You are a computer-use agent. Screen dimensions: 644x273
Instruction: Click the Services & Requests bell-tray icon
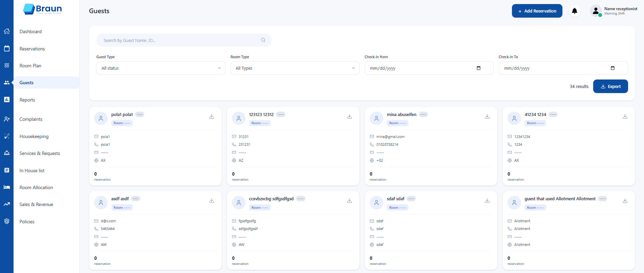pyautogui.click(x=7, y=153)
